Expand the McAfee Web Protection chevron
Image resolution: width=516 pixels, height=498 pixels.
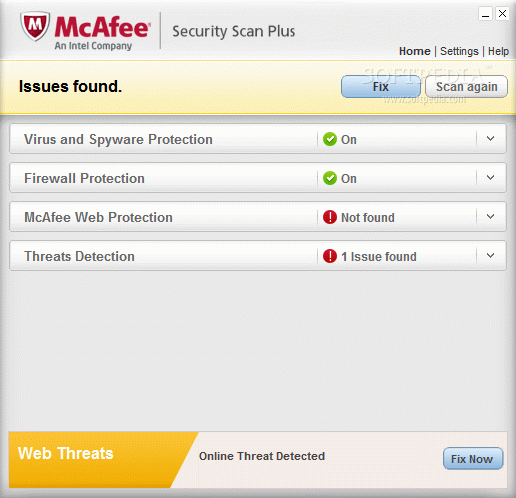pyautogui.click(x=490, y=216)
